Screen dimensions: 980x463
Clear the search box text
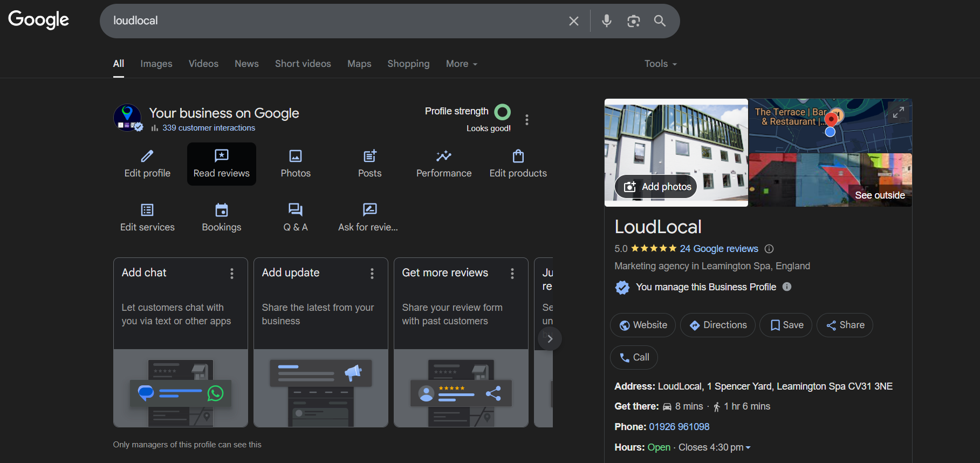(574, 21)
